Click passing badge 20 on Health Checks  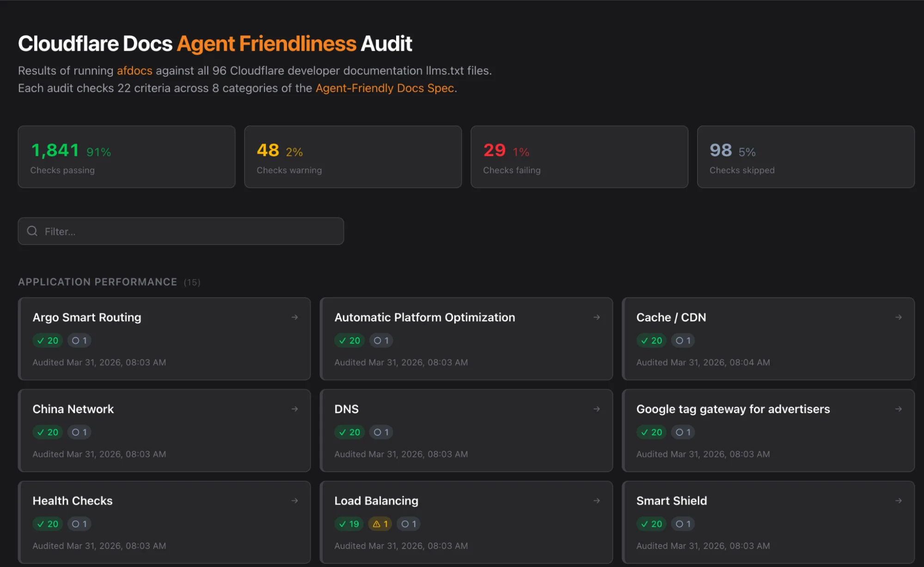[48, 524]
